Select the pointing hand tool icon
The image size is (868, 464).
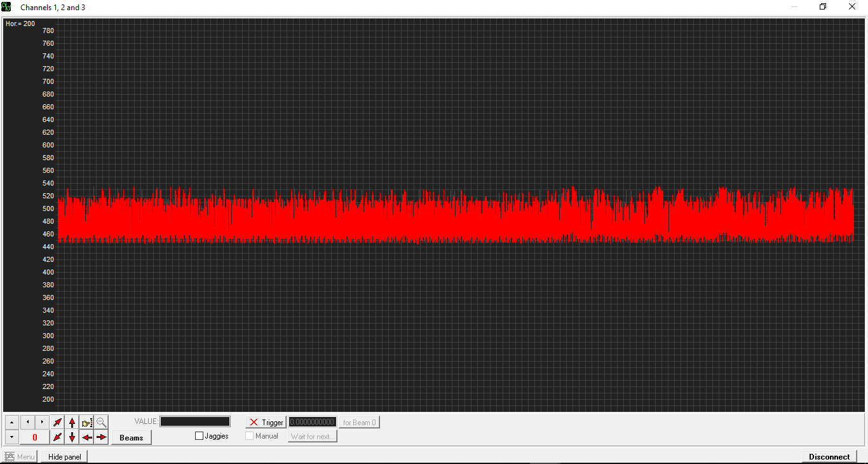click(86, 422)
